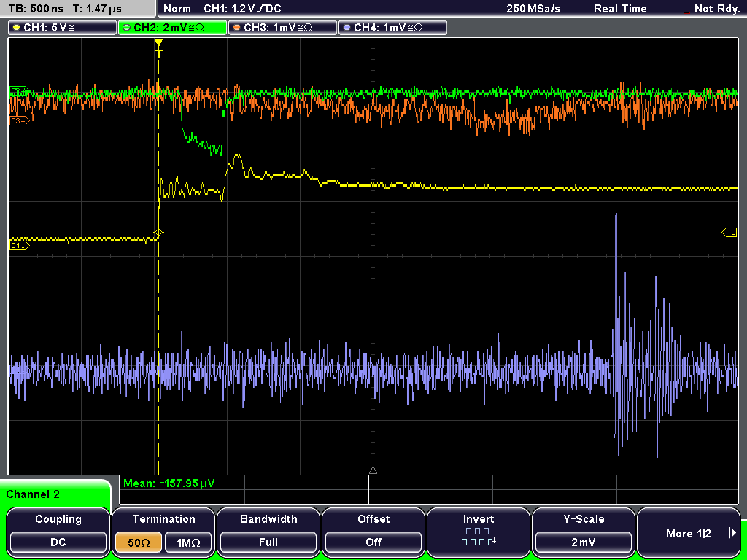Click the yellow trigger position T marker
Image resolution: width=747 pixels, height=560 pixels.
pyautogui.click(x=158, y=47)
